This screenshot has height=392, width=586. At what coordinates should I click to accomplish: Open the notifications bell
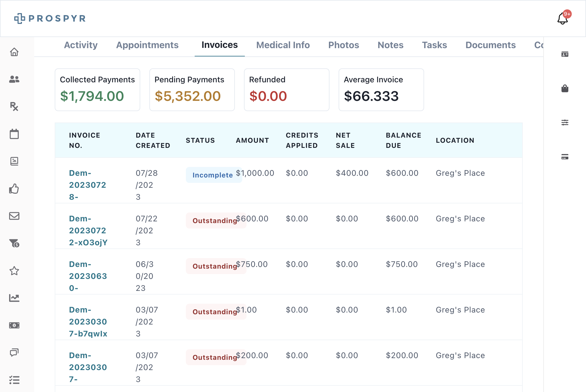563,19
